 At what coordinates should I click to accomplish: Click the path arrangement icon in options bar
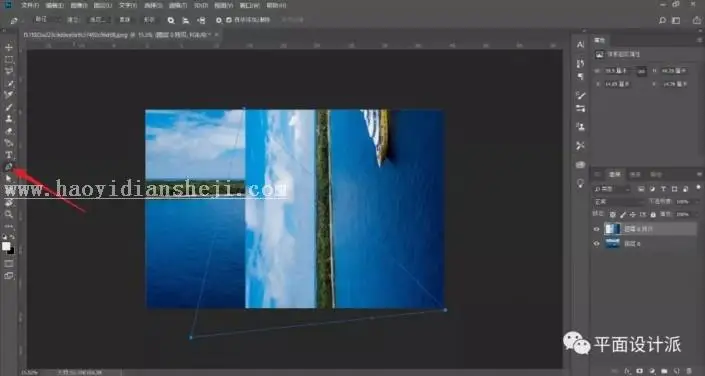(x=201, y=20)
